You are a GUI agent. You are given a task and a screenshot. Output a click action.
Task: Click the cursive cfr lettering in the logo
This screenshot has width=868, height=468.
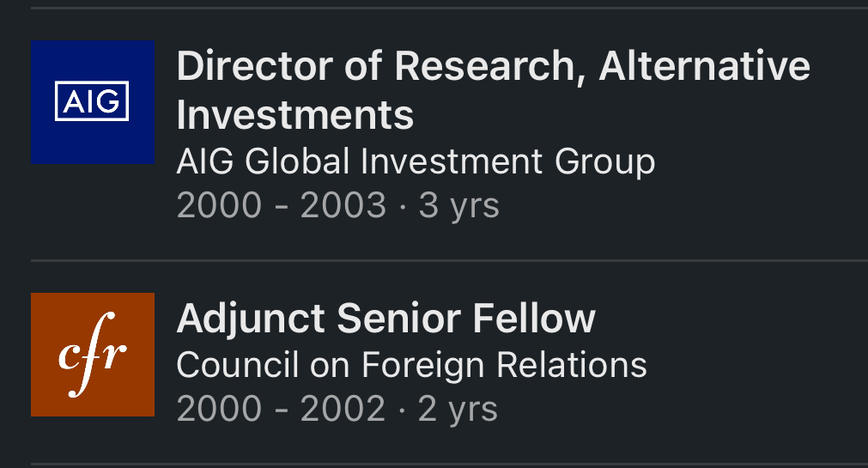(92, 356)
